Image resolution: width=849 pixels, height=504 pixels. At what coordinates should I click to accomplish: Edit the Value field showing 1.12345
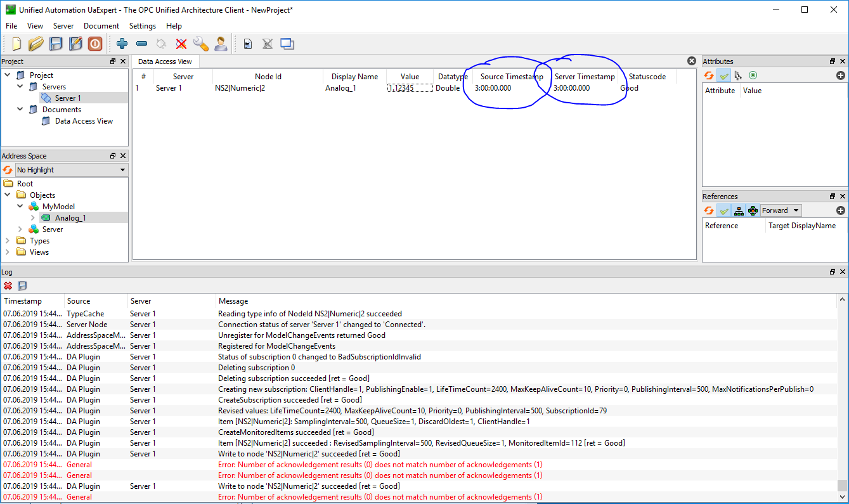click(409, 87)
